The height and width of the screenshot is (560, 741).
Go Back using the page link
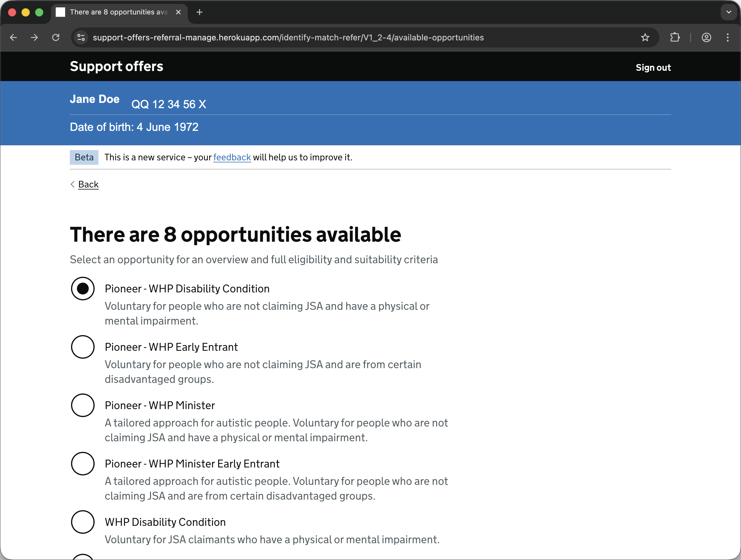[88, 184]
